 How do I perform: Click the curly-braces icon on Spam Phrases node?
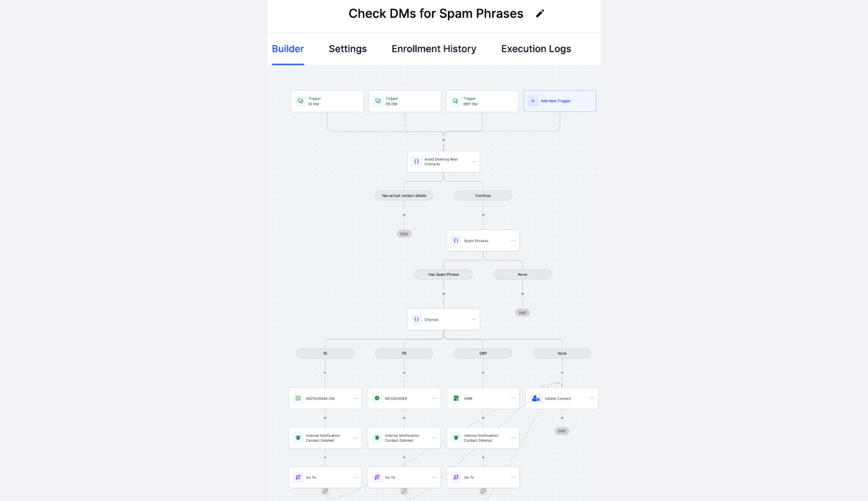(x=456, y=240)
